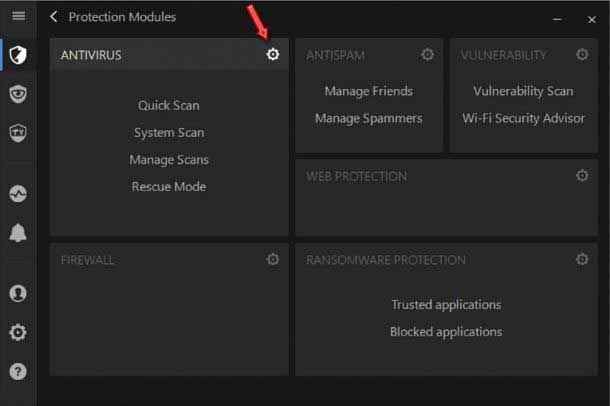Viewport: 610px width, 406px height.
Task: Open Trusted applications list
Action: [x=446, y=305]
